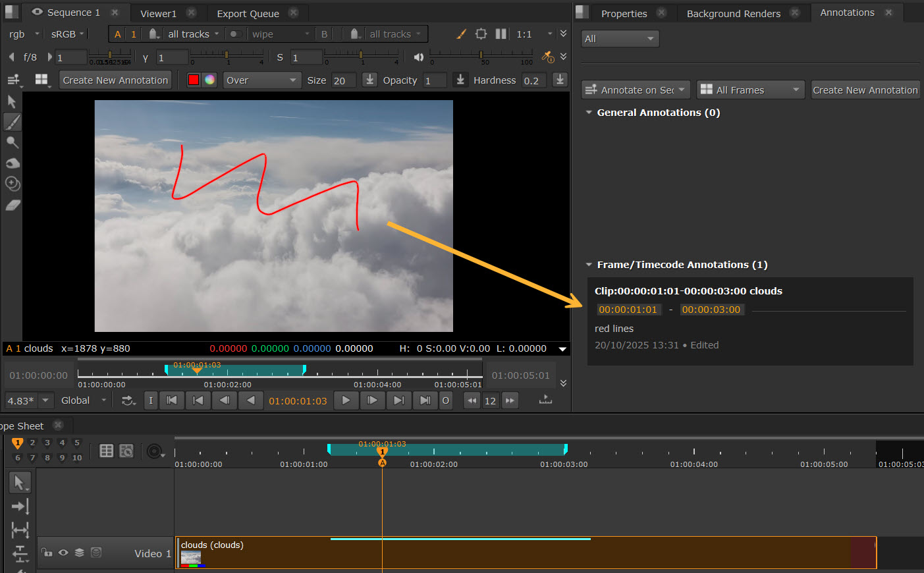
Task: Collapse the General Annotations section
Action: tap(589, 113)
